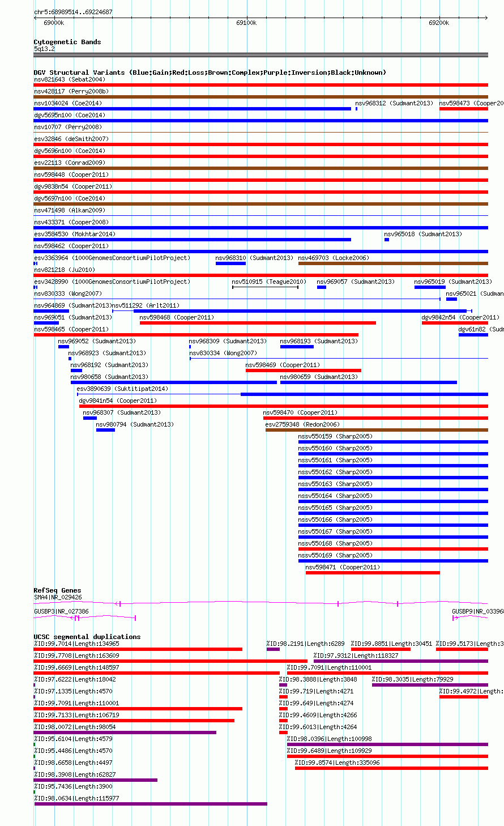Click the 69100k ruler tick label
This screenshot has height=826, width=504.
tap(246, 23)
